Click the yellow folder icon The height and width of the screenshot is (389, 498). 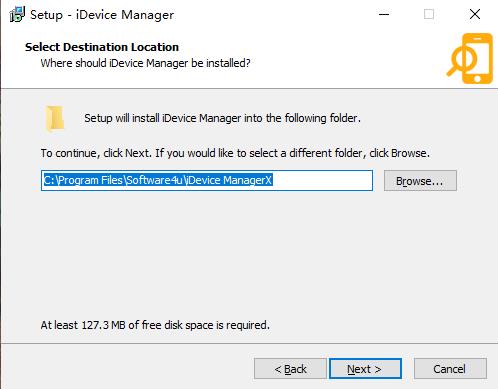tap(55, 119)
